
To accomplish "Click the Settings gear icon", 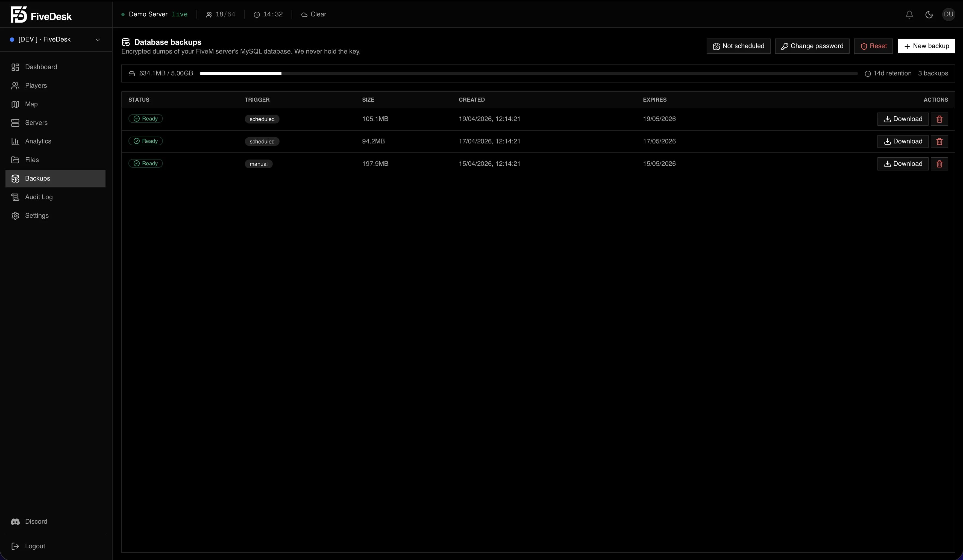I will point(15,216).
